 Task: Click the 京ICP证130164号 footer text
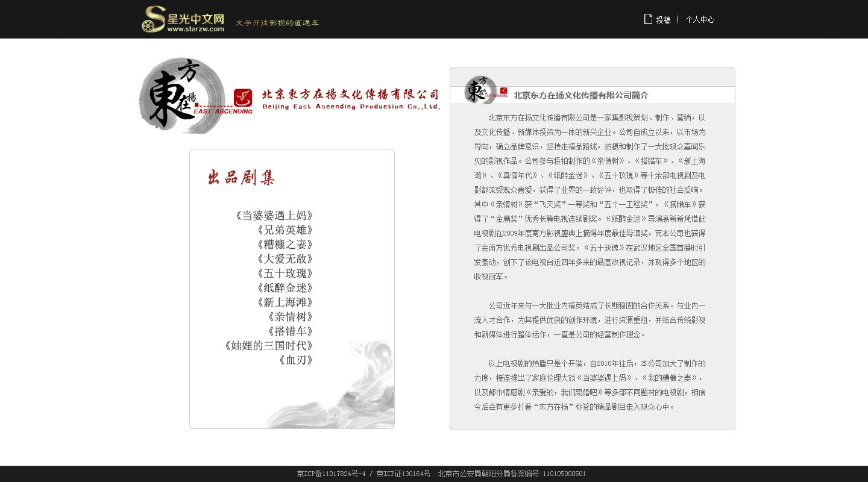click(403, 474)
